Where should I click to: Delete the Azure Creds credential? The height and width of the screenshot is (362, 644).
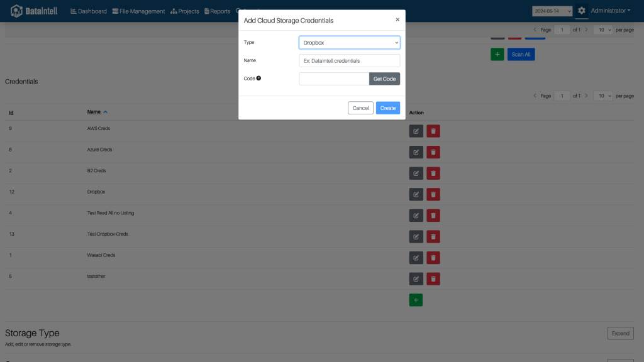click(x=433, y=152)
